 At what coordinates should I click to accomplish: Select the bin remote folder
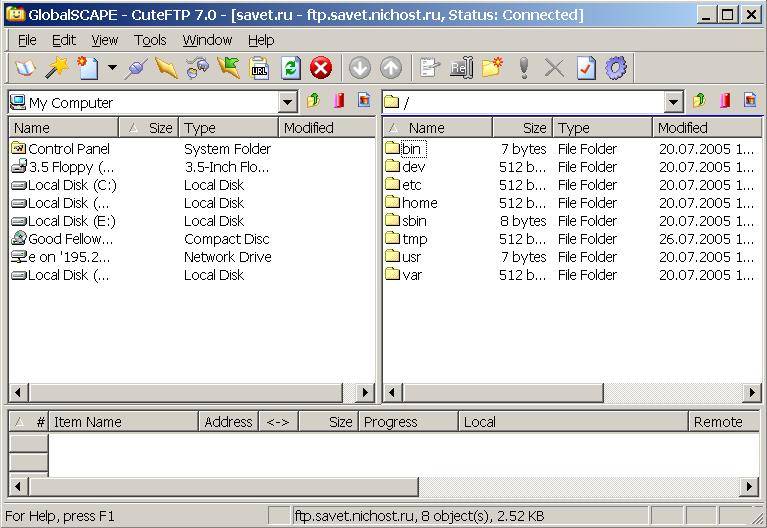pos(406,149)
